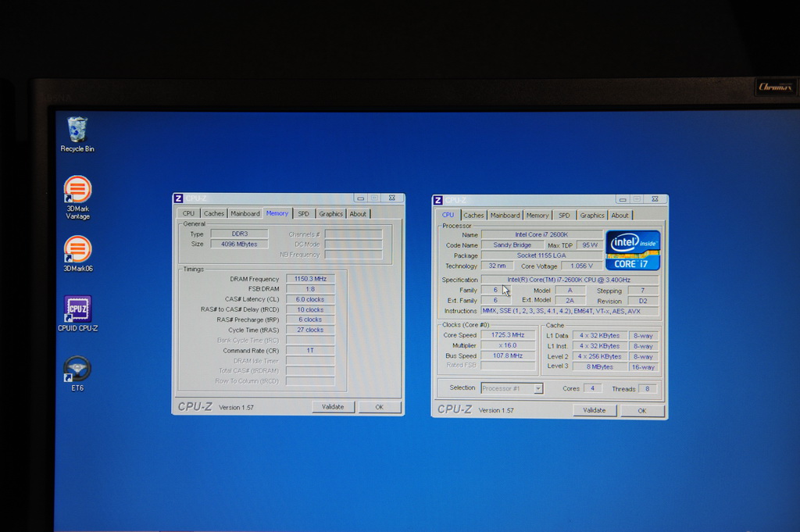The height and width of the screenshot is (532, 800).
Task: Open About tab in the CPU window
Action: (x=620, y=216)
